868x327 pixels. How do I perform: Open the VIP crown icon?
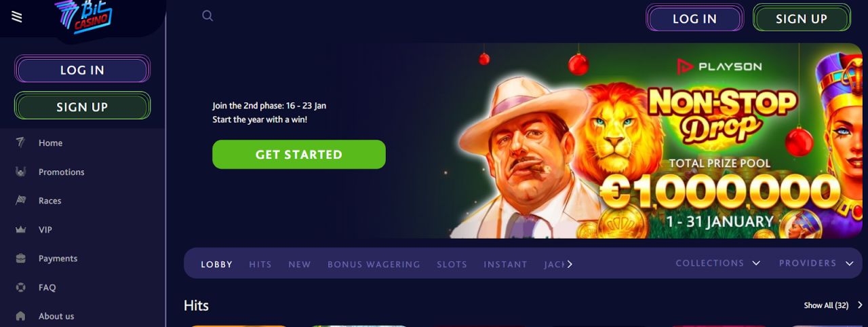(20, 229)
